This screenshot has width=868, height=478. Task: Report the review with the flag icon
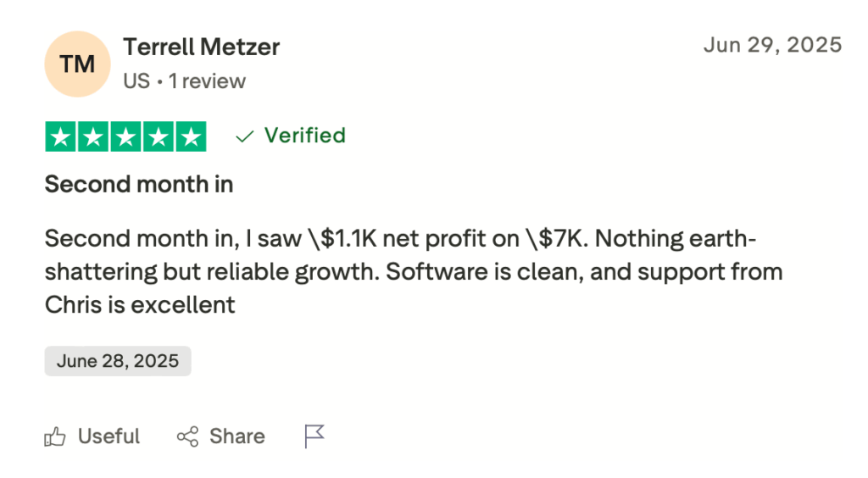[314, 436]
